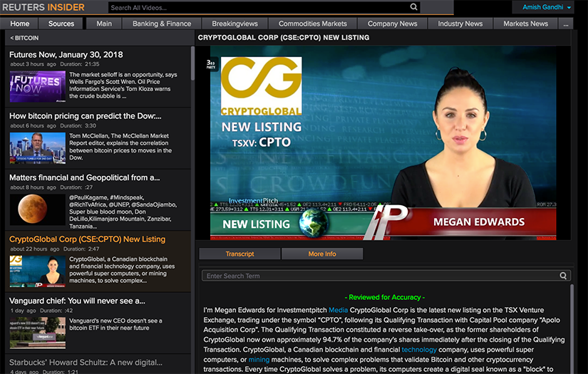This screenshot has width=588, height=374.
Task: Click the "Duration: 3:30" text
Action: (x=78, y=125)
